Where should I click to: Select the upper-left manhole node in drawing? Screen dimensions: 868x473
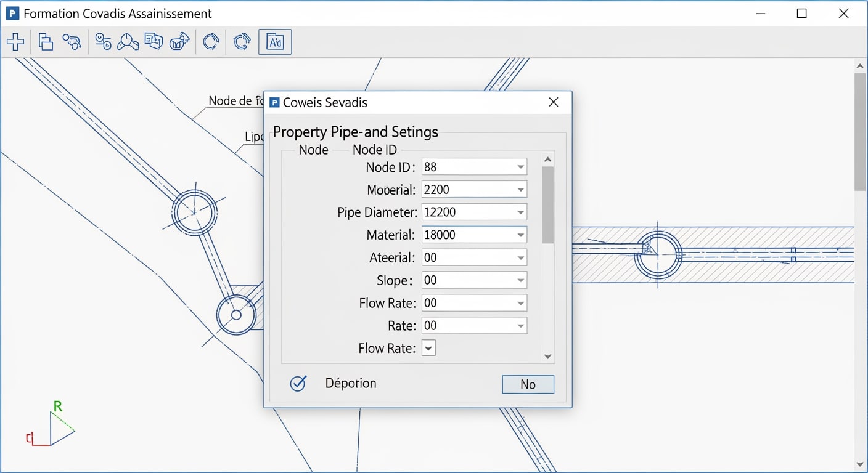point(195,212)
